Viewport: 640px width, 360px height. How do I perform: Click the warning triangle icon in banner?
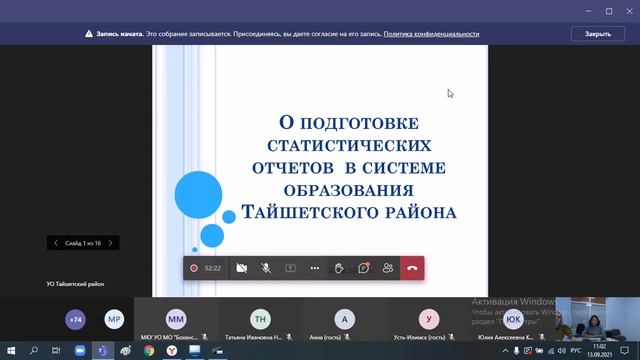pyautogui.click(x=89, y=34)
